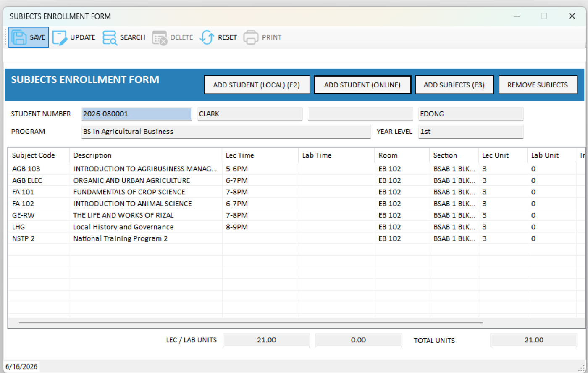Click the lab units total 0.00 field
588x373 pixels.
(x=358, y=340)
